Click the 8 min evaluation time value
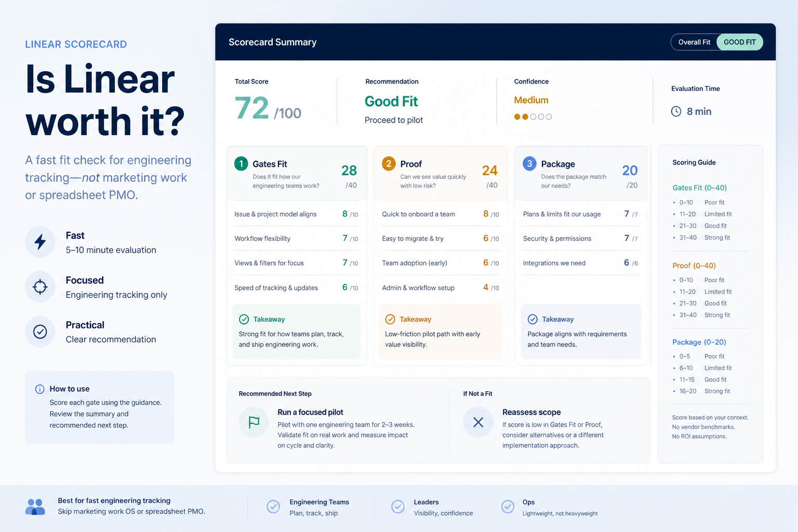The width and height of the screenshot is (798, 532). [699, 112]
